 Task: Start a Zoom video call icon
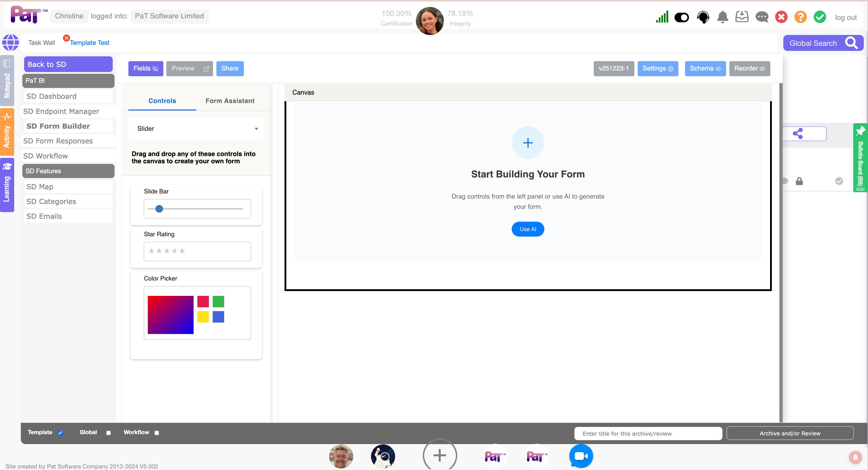pos(581,456)
